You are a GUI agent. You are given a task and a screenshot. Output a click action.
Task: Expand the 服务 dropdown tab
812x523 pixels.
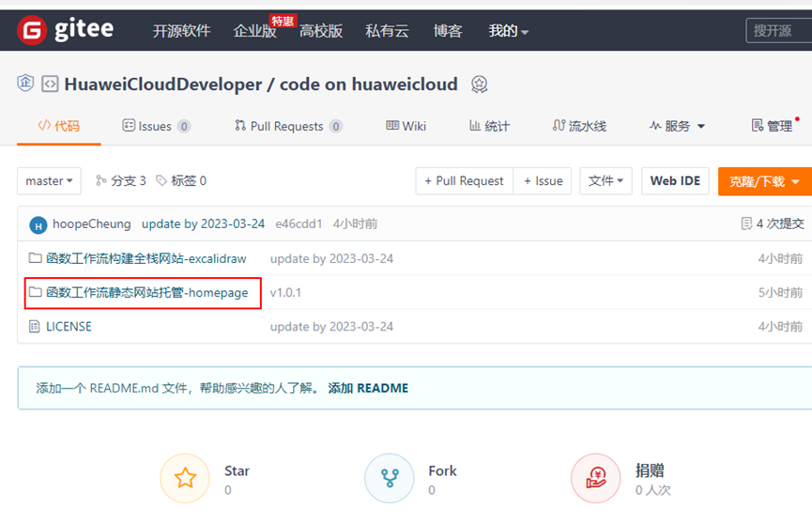point(677,126)
